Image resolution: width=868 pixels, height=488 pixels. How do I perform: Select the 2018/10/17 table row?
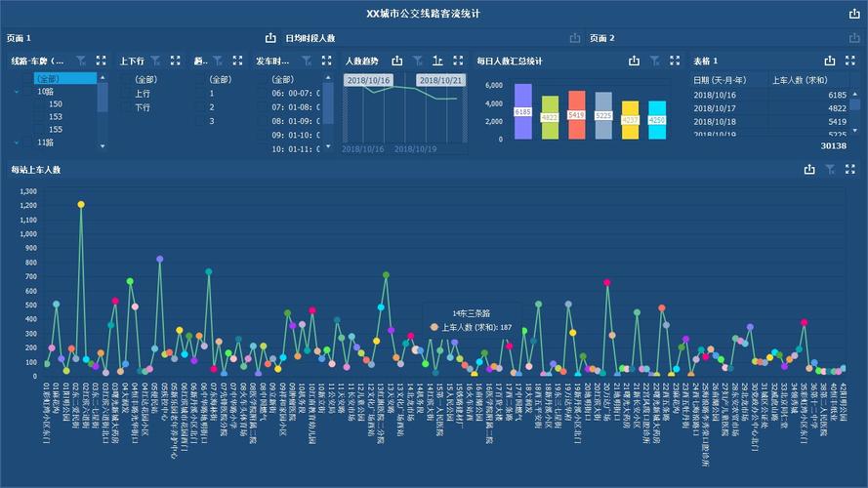[x=770, y=108]
